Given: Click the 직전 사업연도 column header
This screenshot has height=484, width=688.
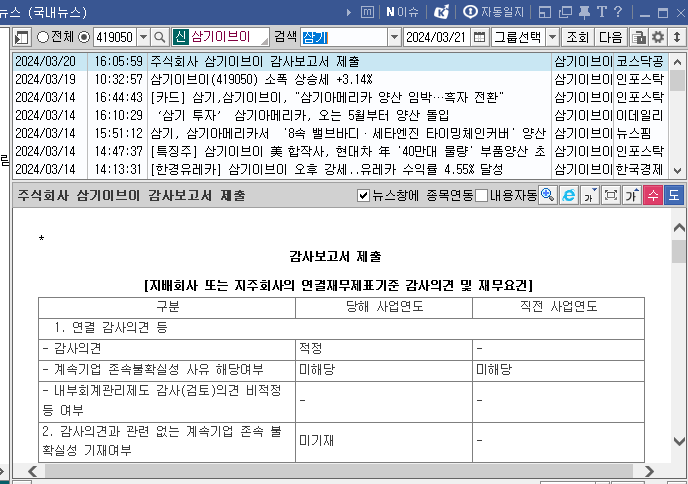Looking at the screenshot, I should [559, 307].
